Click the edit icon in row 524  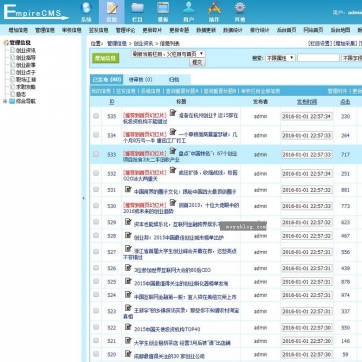(x=128, y=294)
